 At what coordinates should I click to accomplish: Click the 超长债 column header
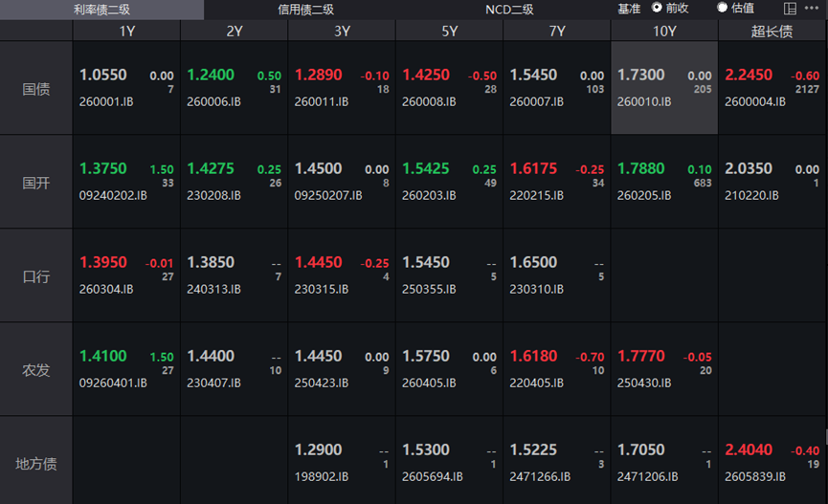772,32
